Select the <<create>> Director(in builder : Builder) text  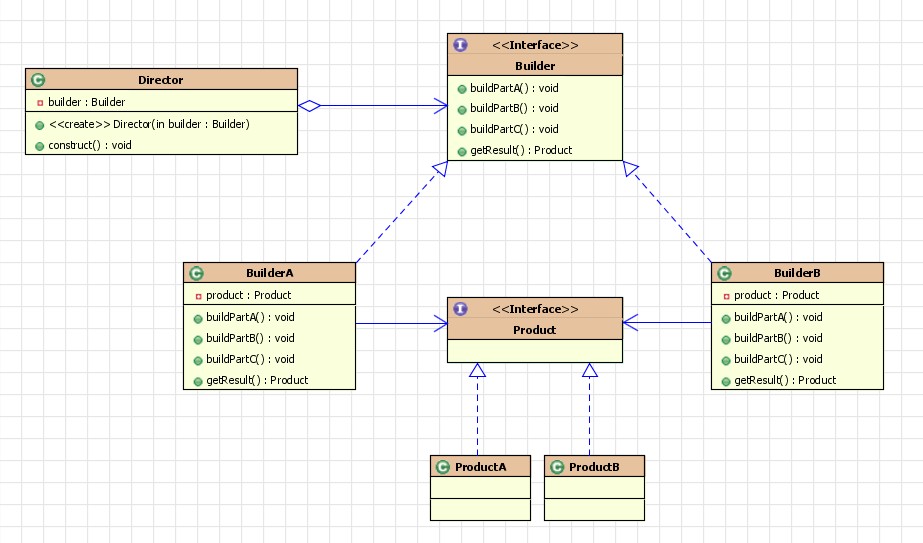(150, 124)
